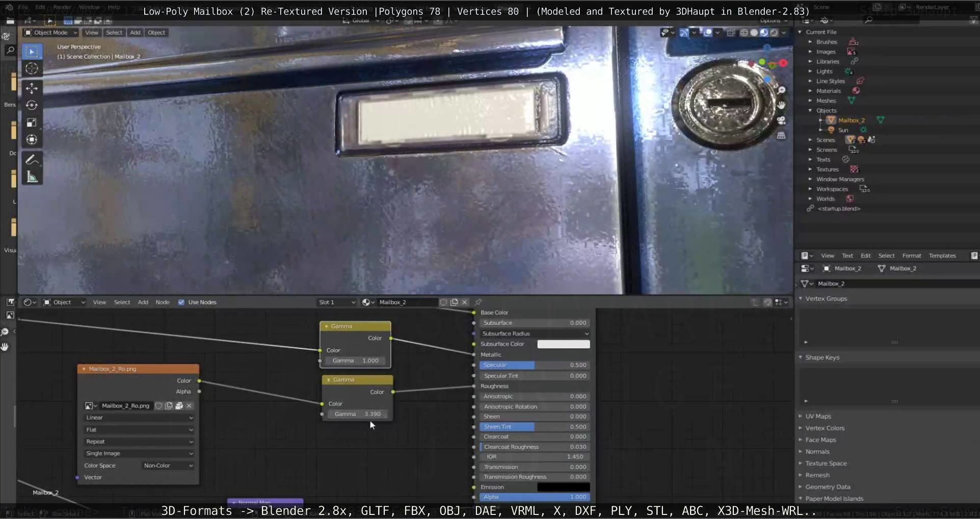This screenshot has height=519, width=980.
Task: Select the Transform tool
Action: [32, 140]
